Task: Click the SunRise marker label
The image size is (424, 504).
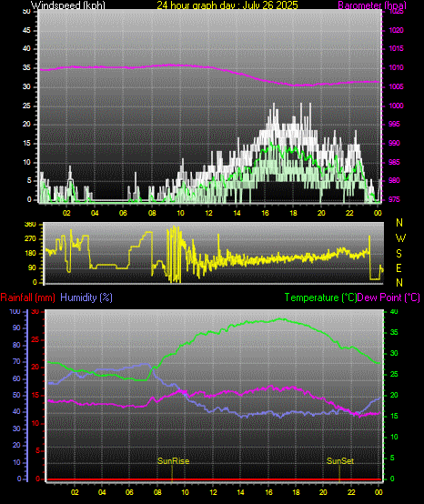Action: pos(173,461)
